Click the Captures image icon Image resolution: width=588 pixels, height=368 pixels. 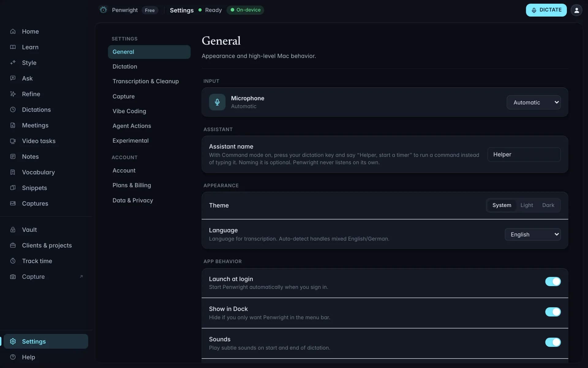pyautogui.click(x=13, y=203)
